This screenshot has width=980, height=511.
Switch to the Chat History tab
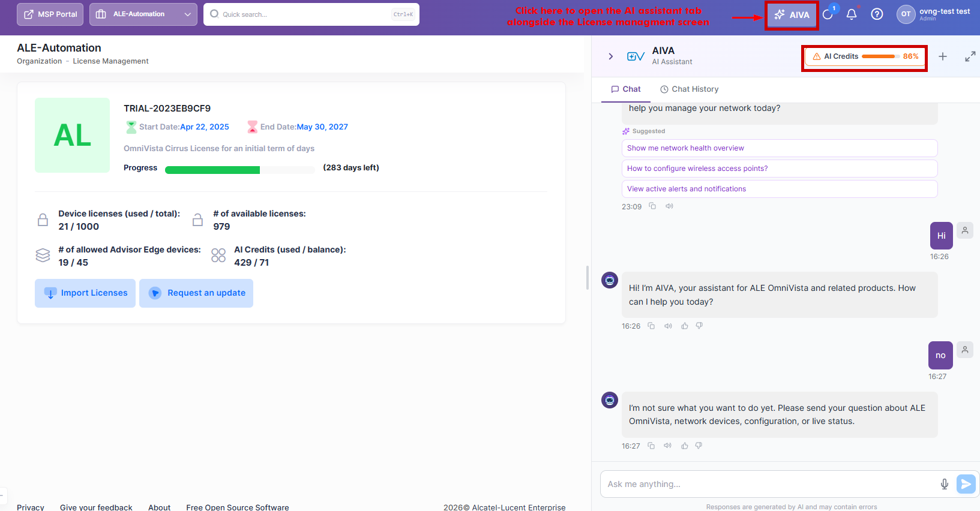click(689, 89)
